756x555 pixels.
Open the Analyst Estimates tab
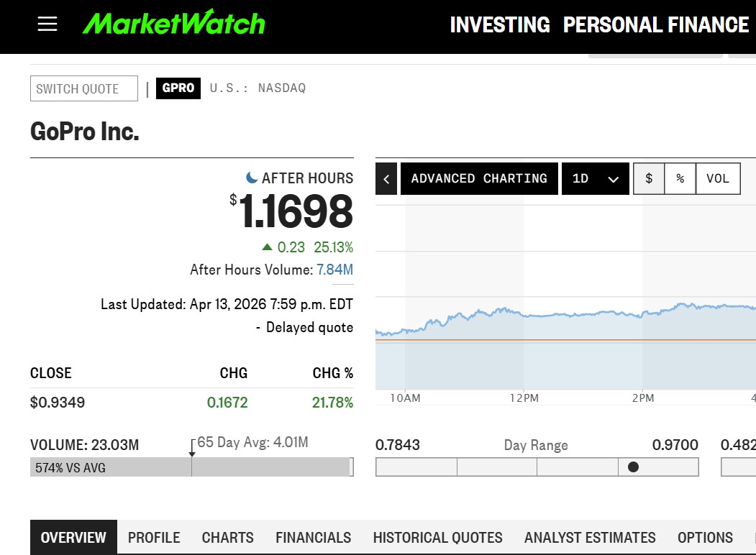pos(590,537)
